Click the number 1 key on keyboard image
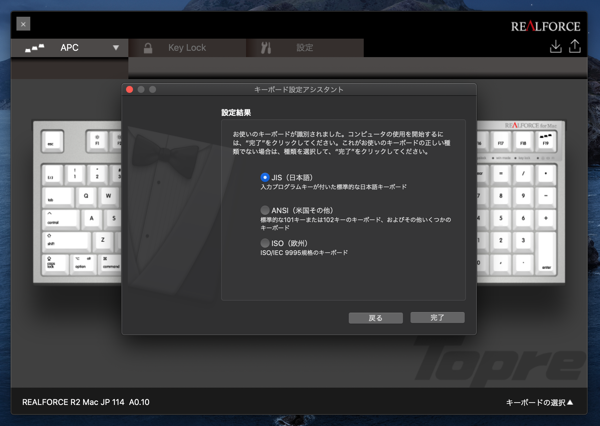This screenshot has height=426, width=600. (x=75, y=175)
